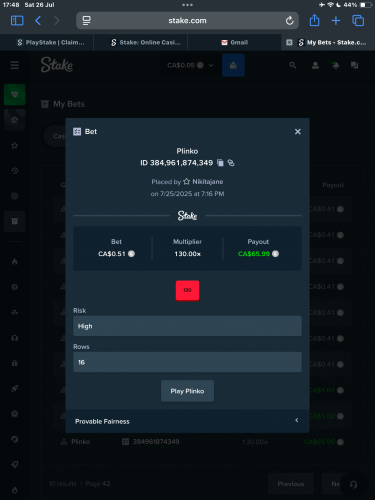The height and width of the screenshot is (500, 375).
Task: Open notifications bell icon
Action: [x=335, y=65]
